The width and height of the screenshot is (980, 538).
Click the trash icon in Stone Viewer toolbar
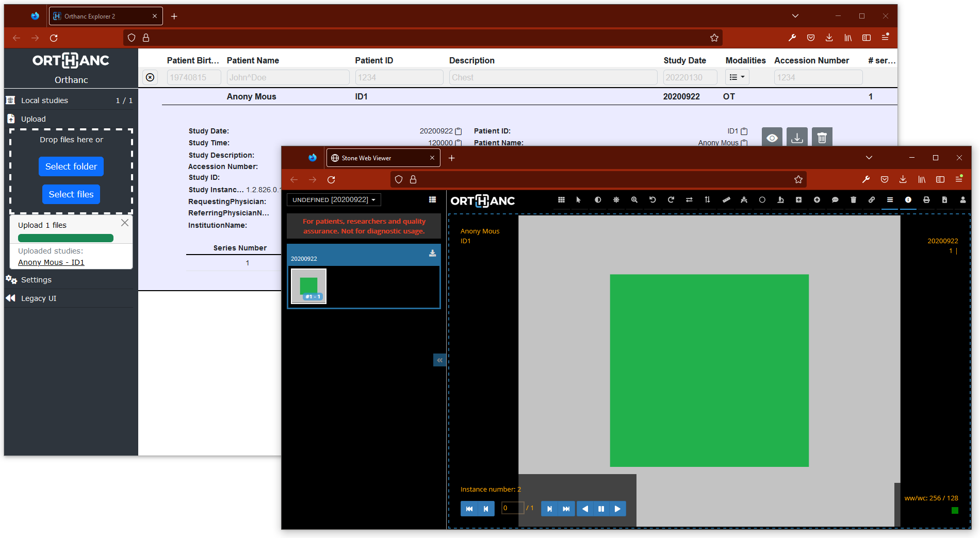point(854,200)
